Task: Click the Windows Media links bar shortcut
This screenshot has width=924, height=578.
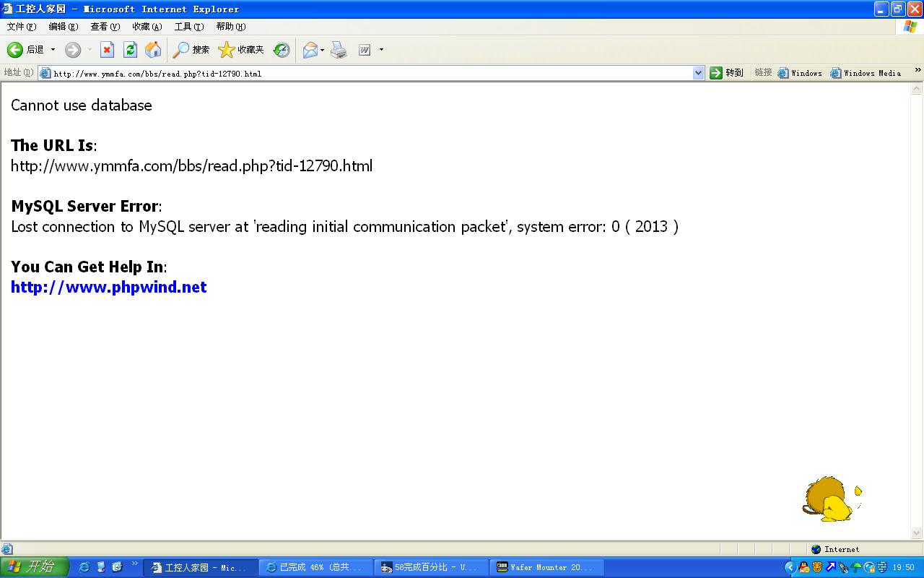Action: (866, 73)
